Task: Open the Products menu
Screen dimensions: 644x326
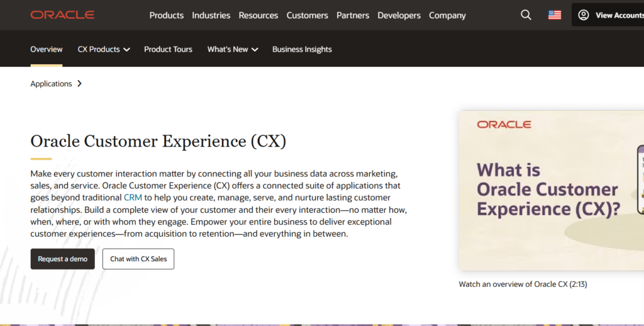Action: [x=167, y=15]
